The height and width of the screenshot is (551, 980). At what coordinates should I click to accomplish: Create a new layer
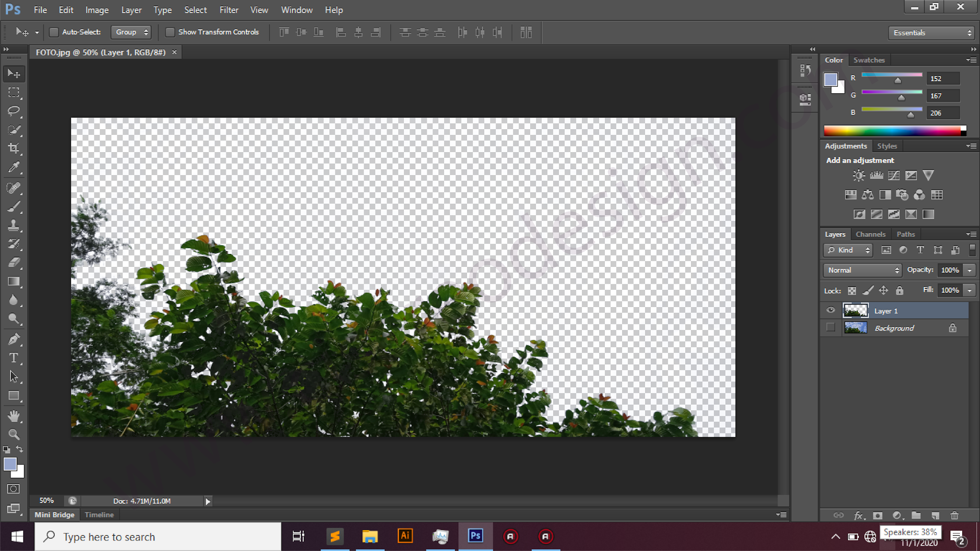[936, 516]
